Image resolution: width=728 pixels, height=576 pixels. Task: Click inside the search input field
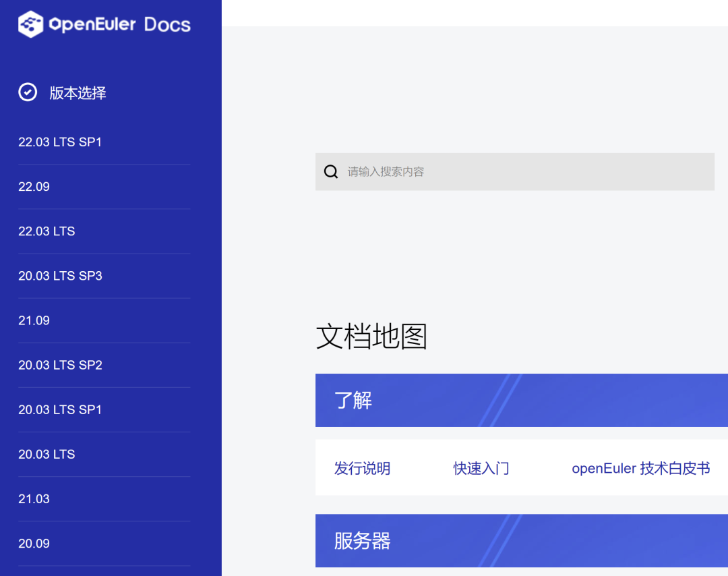[x=472, y=171]
